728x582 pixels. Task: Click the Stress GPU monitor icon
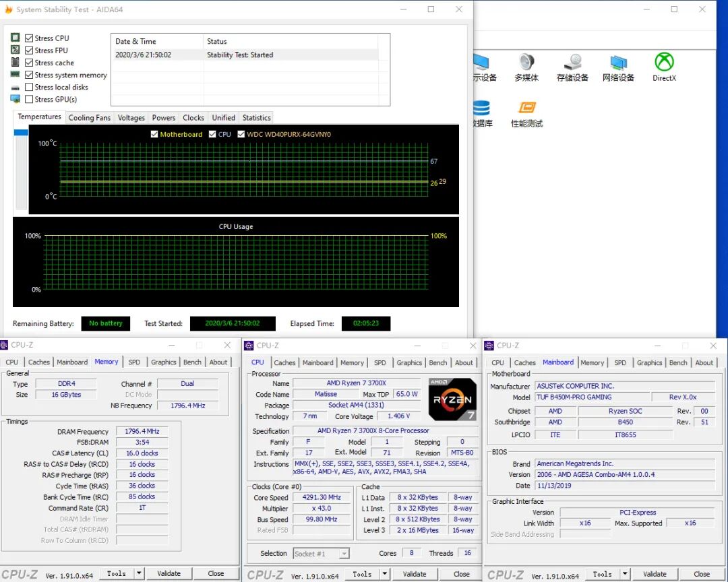click(x=16, y=99)
